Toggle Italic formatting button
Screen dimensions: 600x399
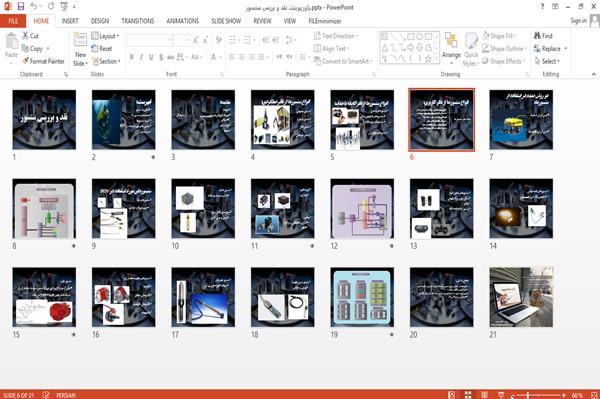click(x=141, y=57)
